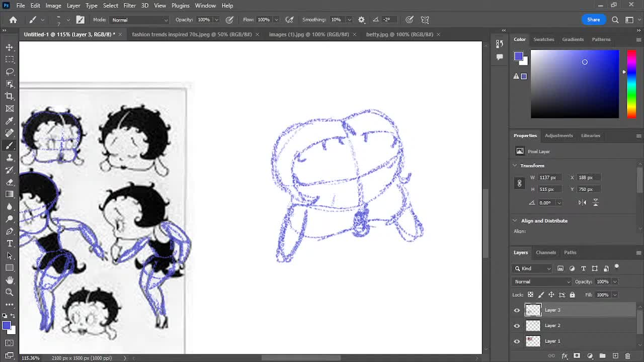Select the Blur tool
The width and height of the screenshot is (644, 362).
[10, 207]
